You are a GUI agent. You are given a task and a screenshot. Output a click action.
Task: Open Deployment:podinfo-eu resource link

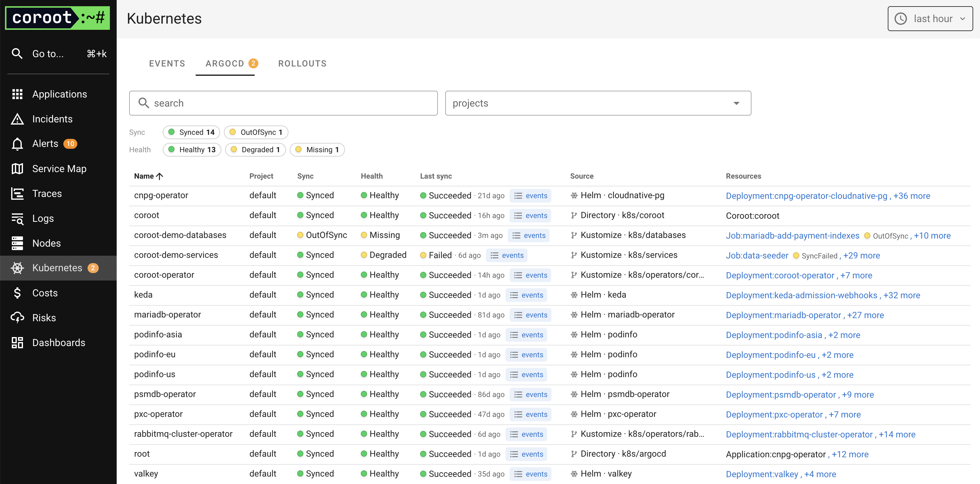coord(771,355)
